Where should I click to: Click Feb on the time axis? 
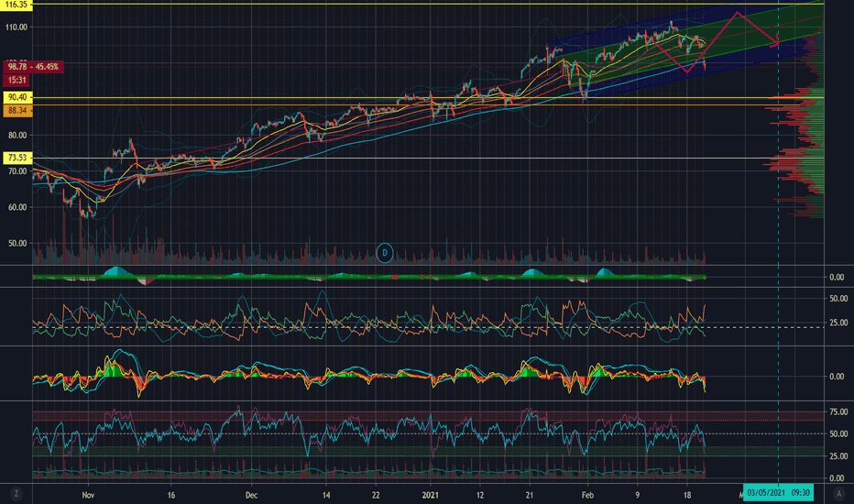(x=587, y=495)
